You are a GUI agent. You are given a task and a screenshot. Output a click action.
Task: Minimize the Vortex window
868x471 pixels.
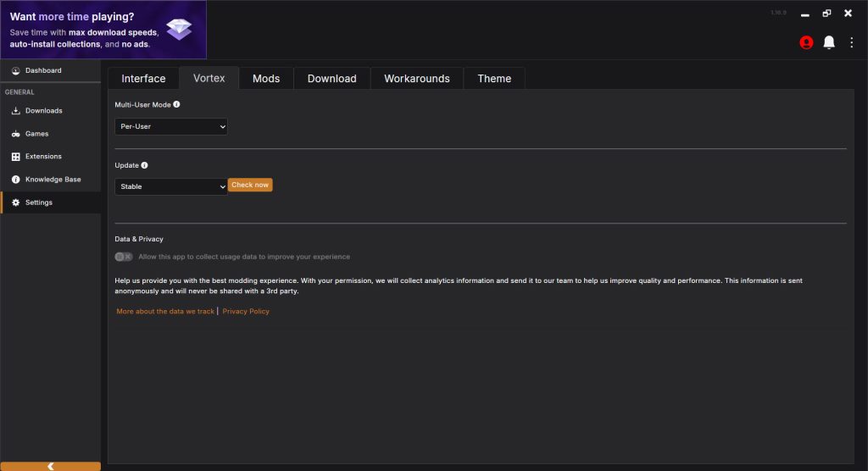click(805, 14)
